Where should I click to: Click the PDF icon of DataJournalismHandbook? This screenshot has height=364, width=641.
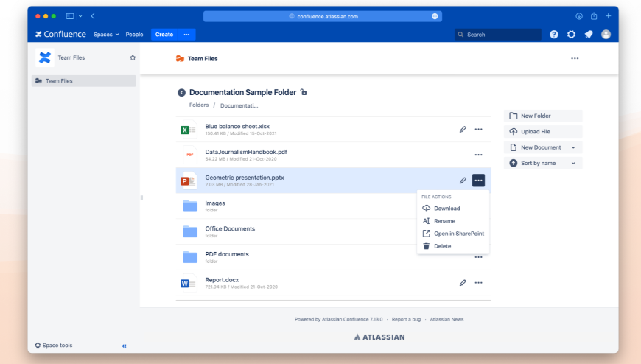point(189,155)
